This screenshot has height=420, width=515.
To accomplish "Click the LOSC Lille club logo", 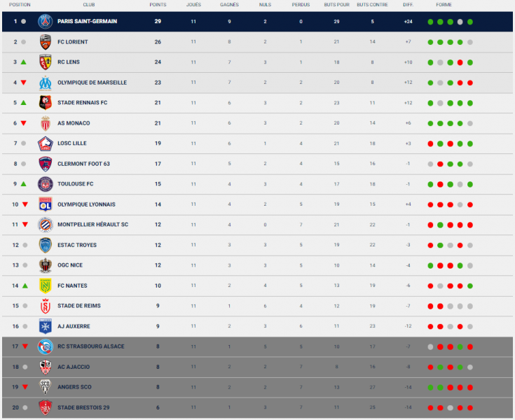I will coord(46,143).
